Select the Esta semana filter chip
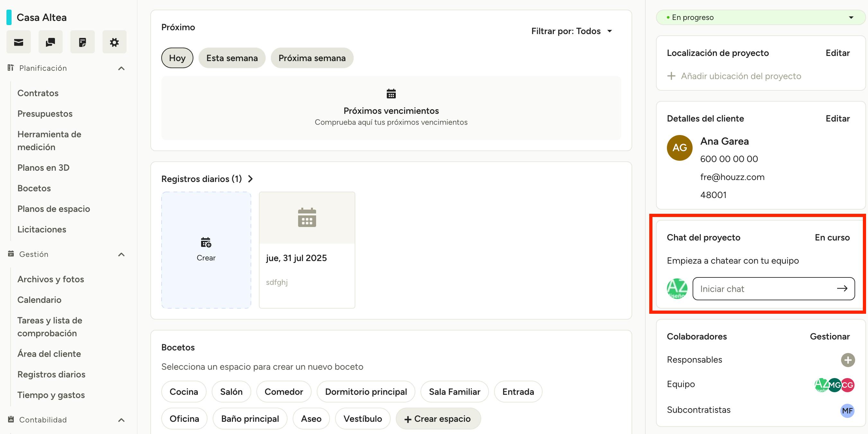Image resolution: width=868 pixels, height=434 pixels. coord(232,58)
